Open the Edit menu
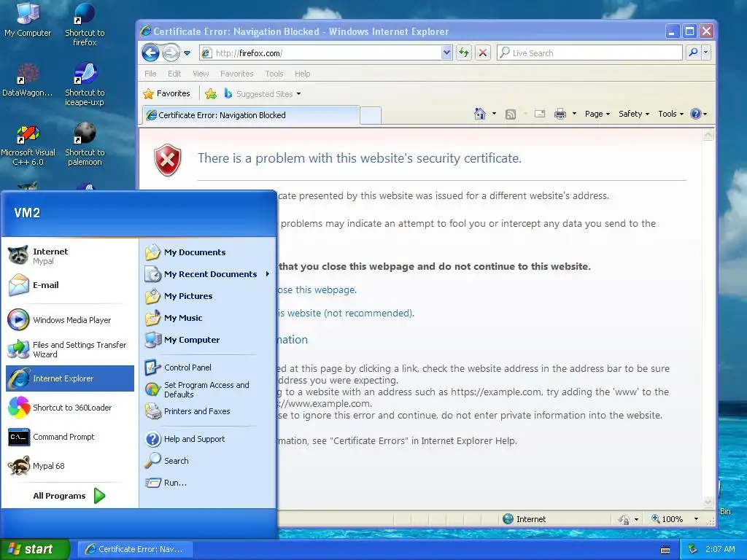This screenshot has width=747, height=560. tap(174, 74)
